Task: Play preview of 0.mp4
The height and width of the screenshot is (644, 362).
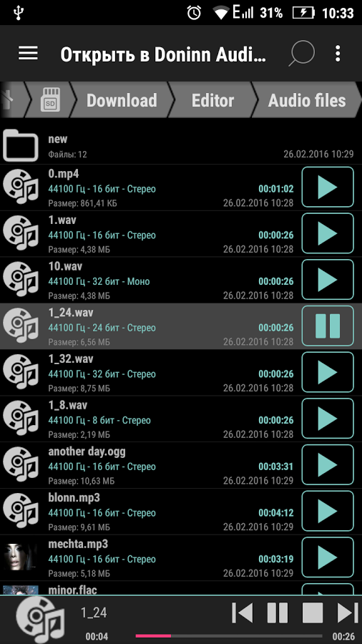Action: [328, 187]
